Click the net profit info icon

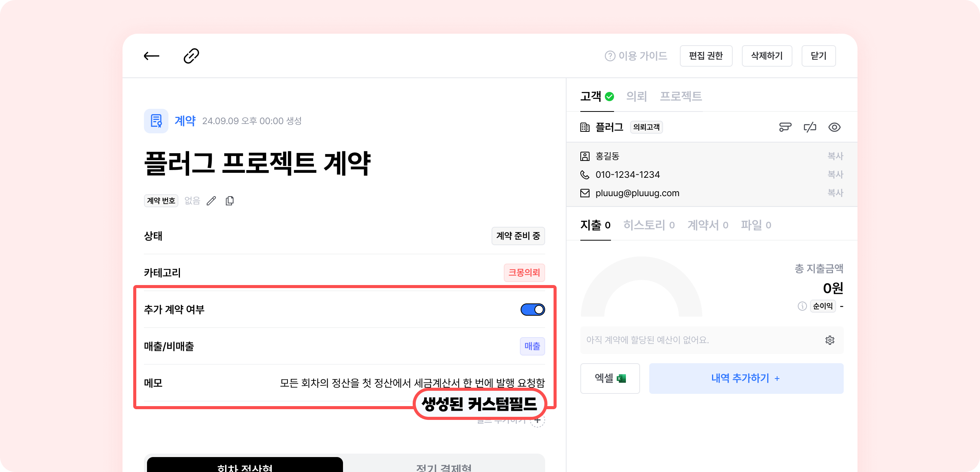(802, 306)
